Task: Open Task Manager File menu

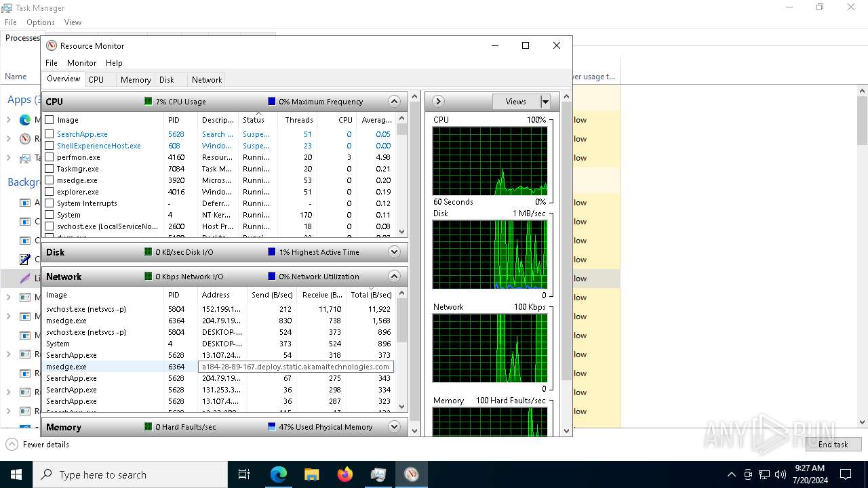Action: pos(11,22)
